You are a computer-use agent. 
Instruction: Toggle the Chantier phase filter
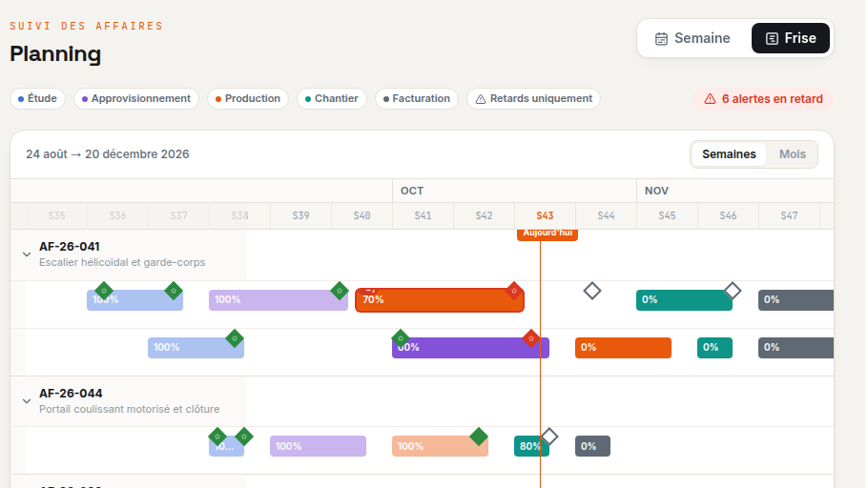click(x=332, y=98)
